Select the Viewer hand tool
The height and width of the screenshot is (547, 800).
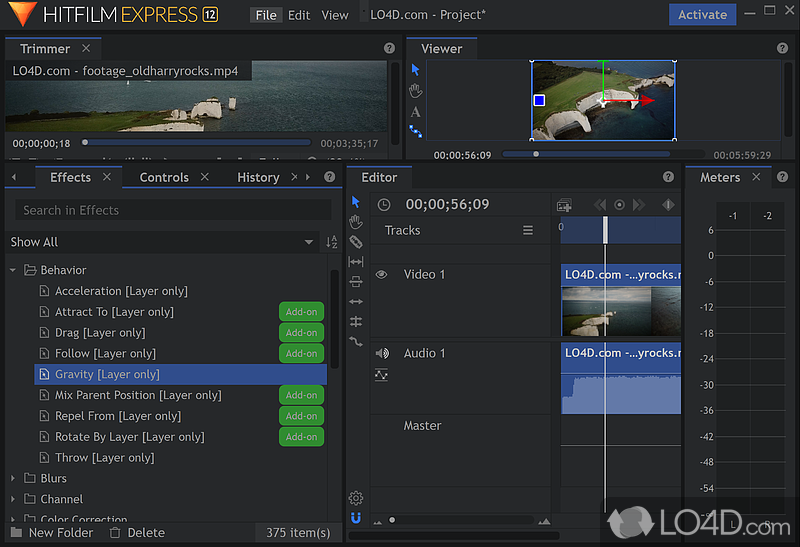[x=415, y=91]
